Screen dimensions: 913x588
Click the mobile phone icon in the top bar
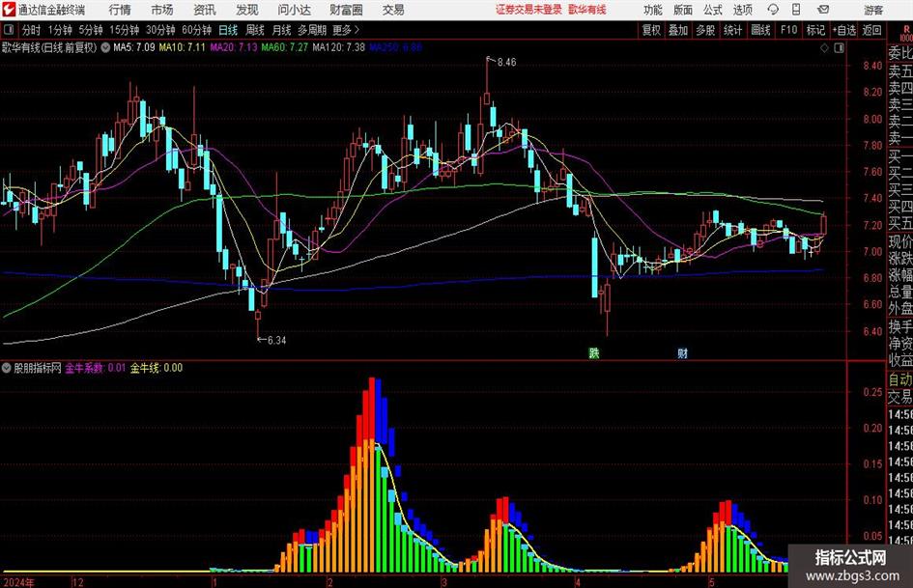796,10
